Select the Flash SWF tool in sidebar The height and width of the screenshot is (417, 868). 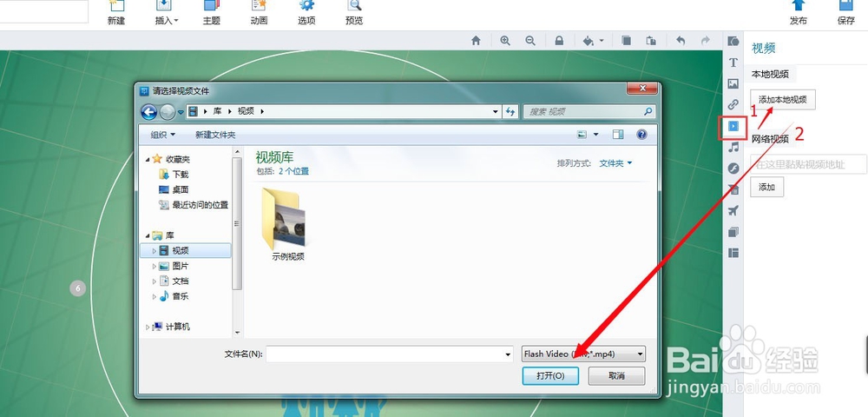click(x=733, y=169)
